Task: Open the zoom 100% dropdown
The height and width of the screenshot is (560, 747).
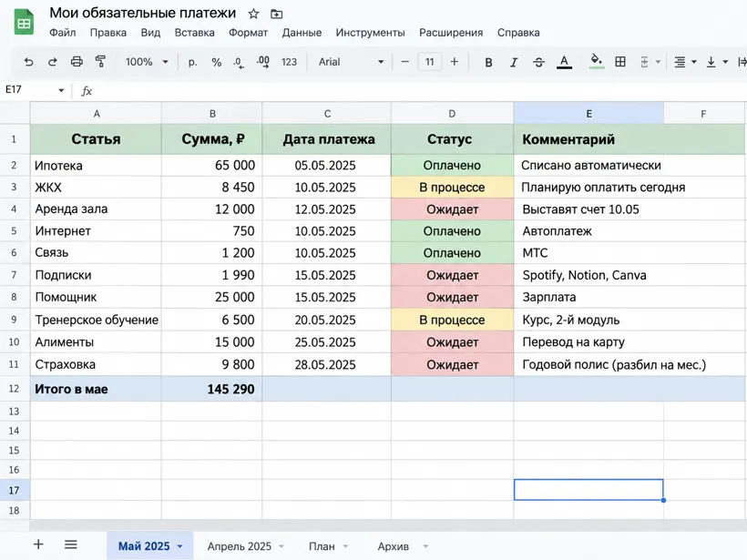Action: 147,62
